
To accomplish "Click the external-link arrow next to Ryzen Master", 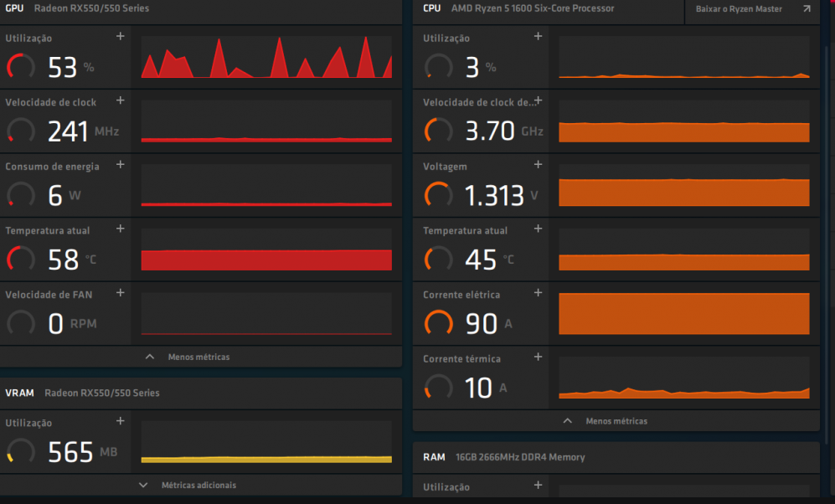I will (807, 8).
